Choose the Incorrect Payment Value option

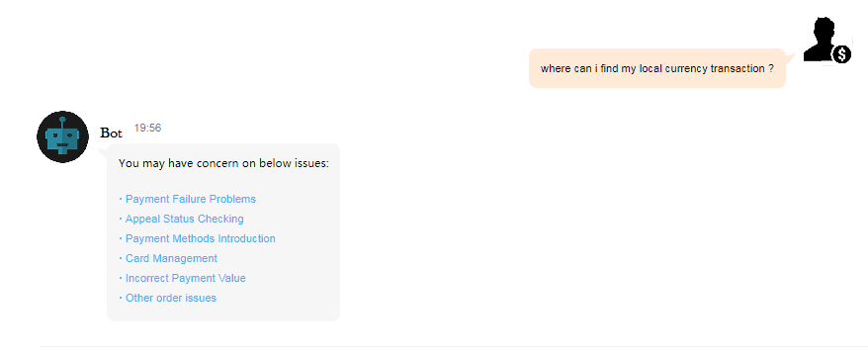(186, 278)
